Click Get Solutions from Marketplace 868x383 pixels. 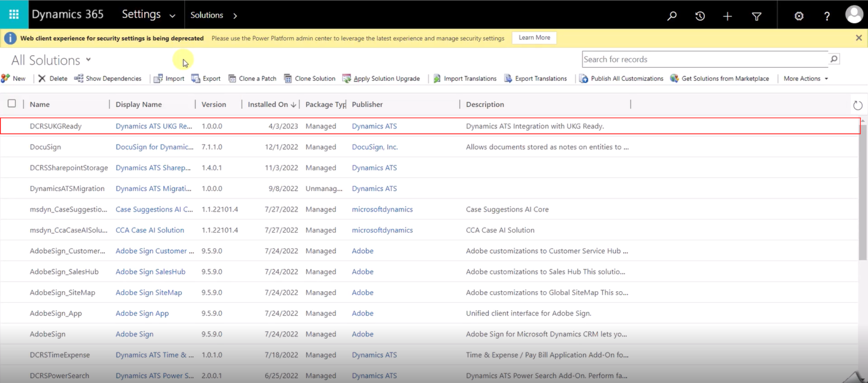point(720,78)
